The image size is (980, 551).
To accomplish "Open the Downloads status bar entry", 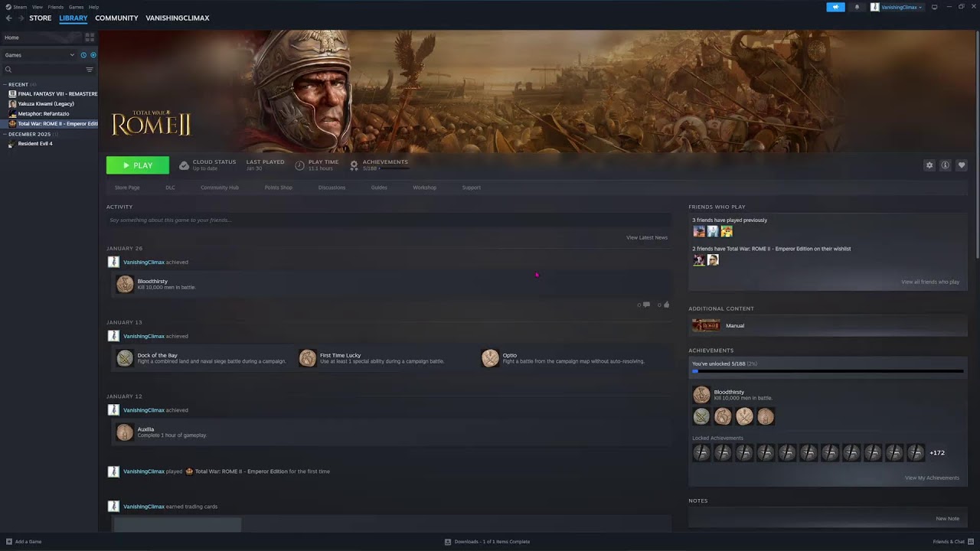I will point(487,542).
